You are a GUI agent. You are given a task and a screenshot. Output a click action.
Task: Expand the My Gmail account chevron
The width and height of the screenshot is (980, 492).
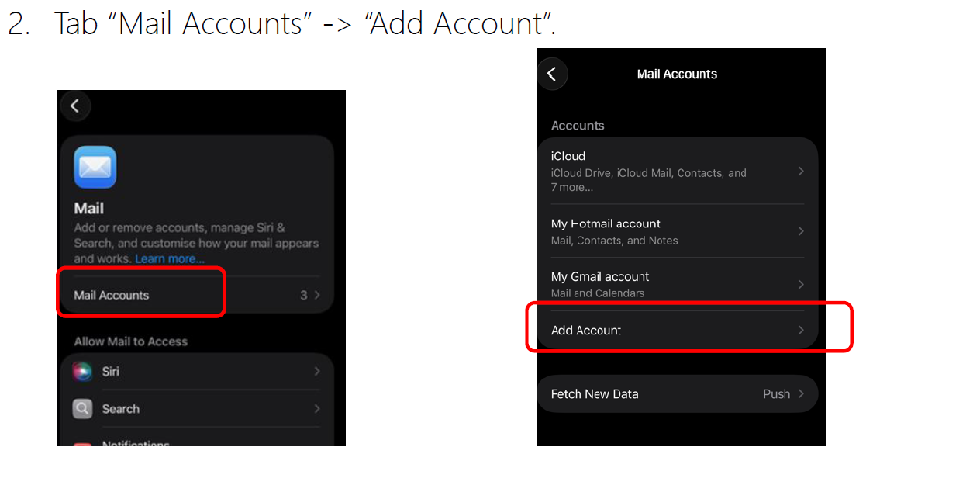coord(801,284)
